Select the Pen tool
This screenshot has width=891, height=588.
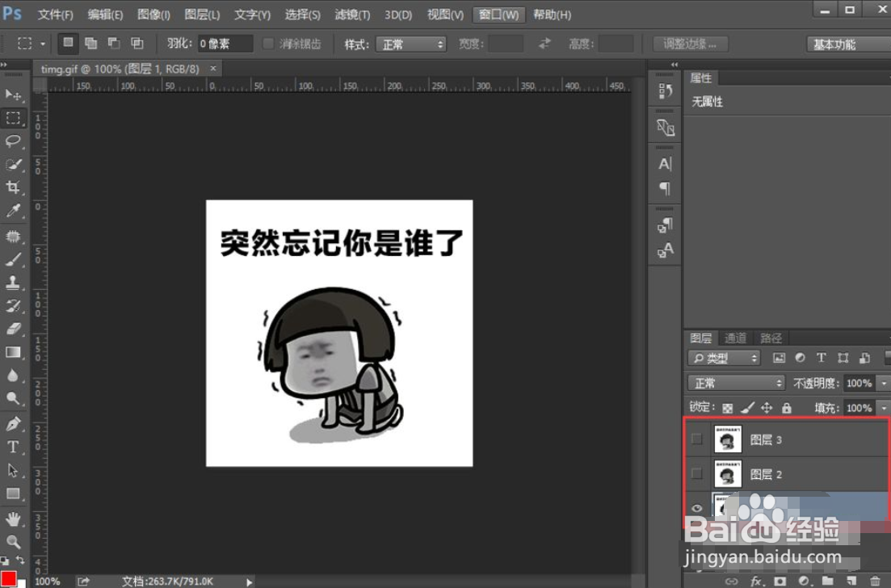tap(13, 423)
